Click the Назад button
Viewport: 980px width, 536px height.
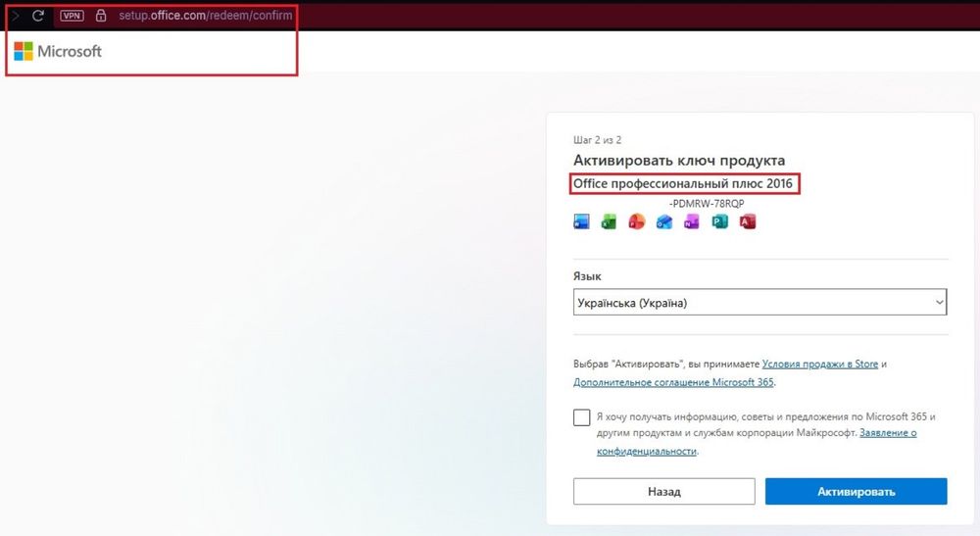pyautogui.click(x=663, y=492)
